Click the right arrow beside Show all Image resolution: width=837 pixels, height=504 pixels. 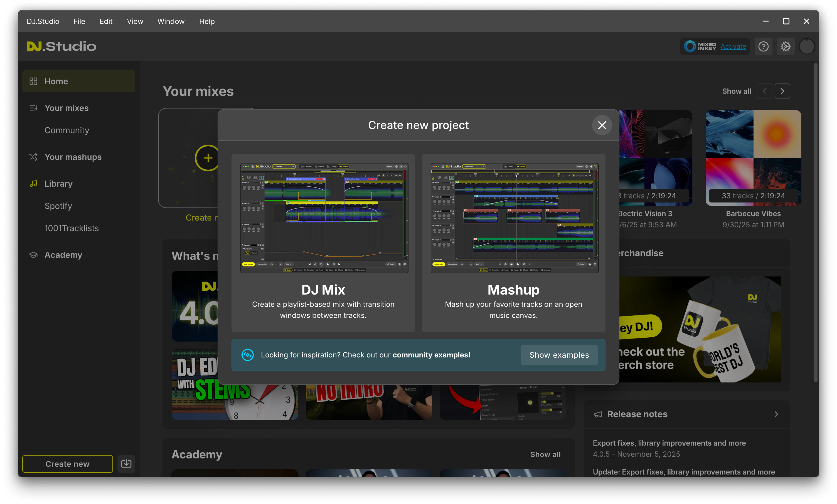pyautogui.click(x=782, y=91)
